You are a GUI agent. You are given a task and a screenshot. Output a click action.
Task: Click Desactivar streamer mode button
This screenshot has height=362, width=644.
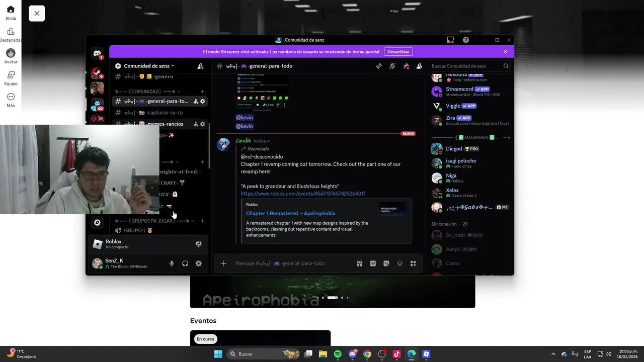click(x=398, y=52)
